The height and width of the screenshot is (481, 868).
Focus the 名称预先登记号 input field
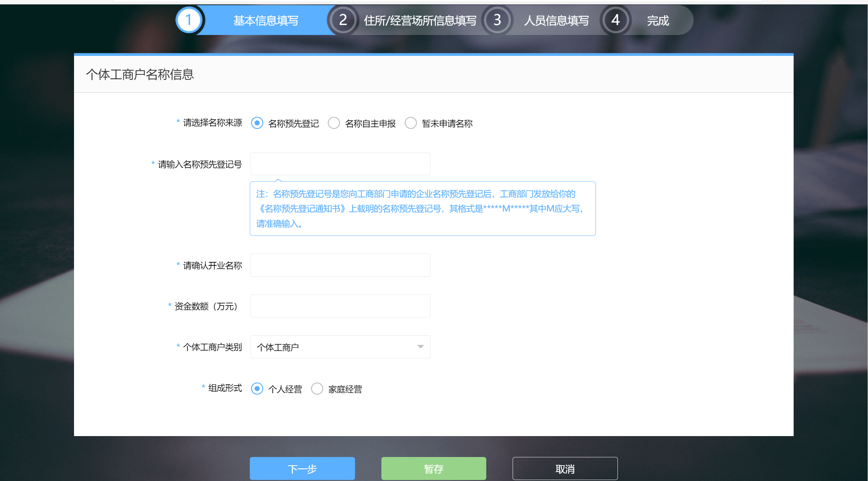pyautogui.click(x=340, y=164)
